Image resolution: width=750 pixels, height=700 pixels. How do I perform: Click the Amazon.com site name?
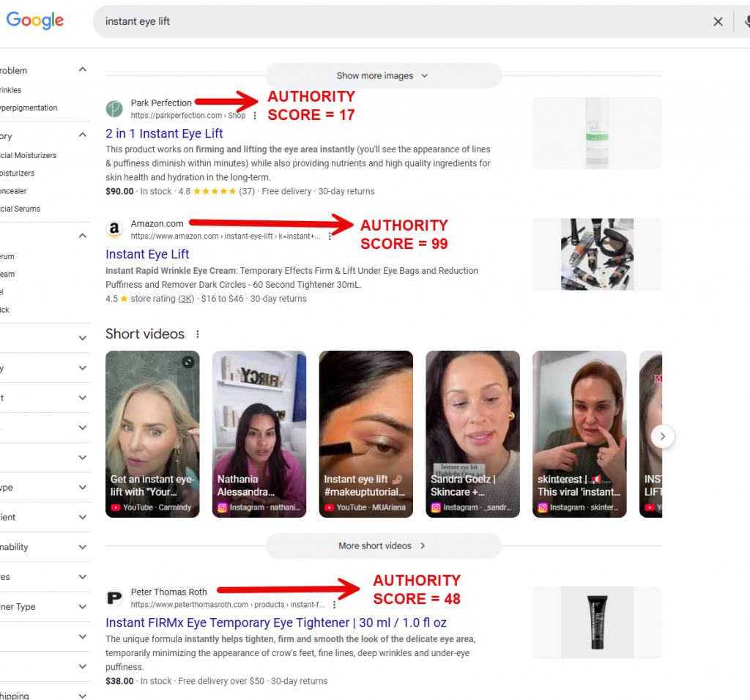157,224
